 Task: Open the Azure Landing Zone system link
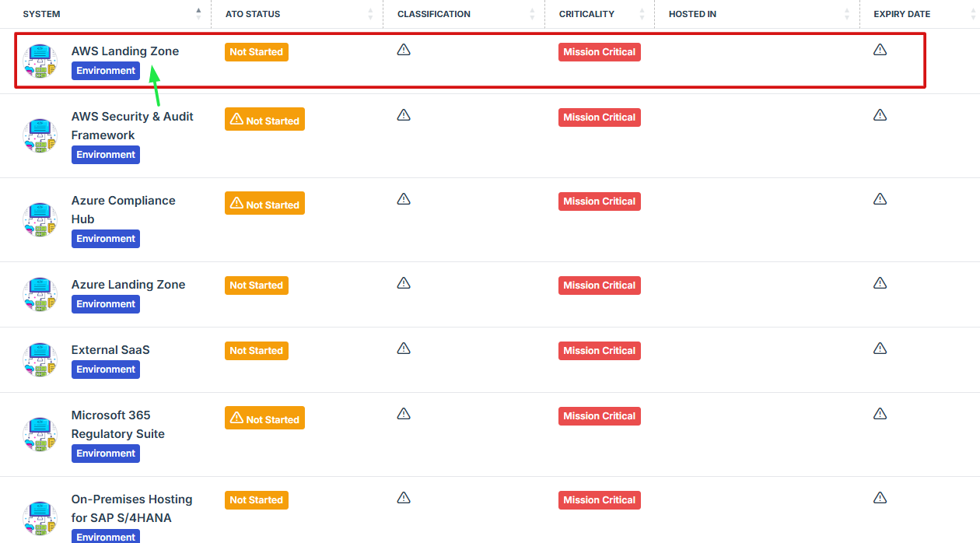[x=128, y=285]
